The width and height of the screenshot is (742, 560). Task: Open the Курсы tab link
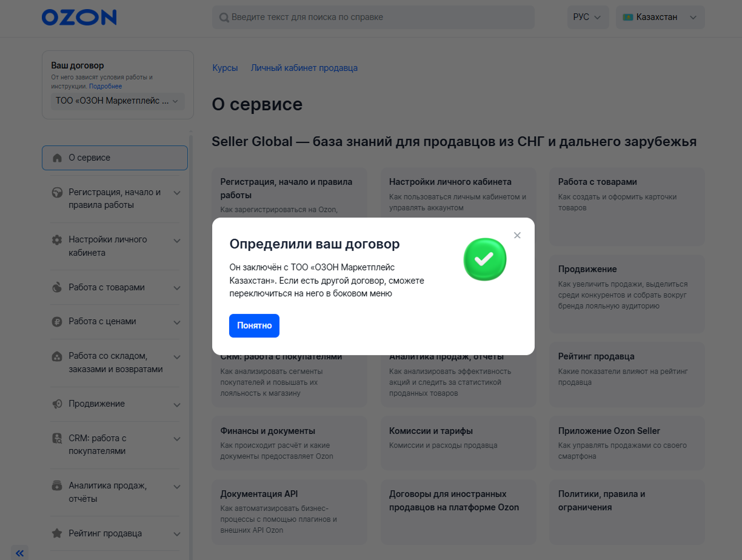(x=225, y=68)
